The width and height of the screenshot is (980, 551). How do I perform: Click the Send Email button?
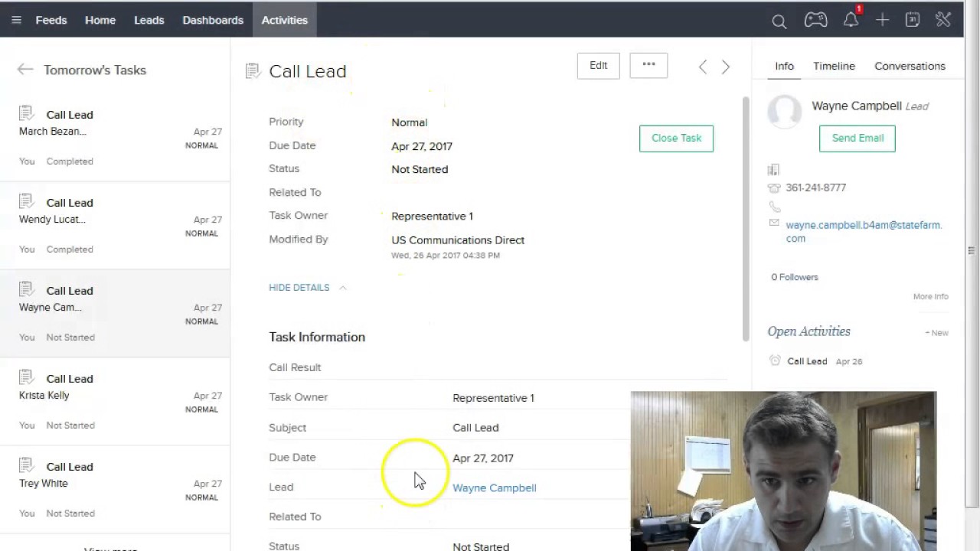[x=857, y=139]
